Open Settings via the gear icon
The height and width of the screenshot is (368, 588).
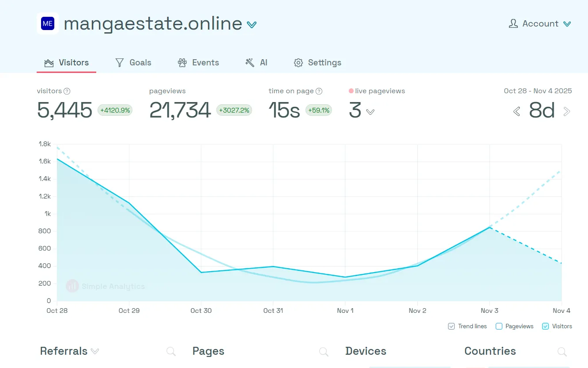coord(298,62)
